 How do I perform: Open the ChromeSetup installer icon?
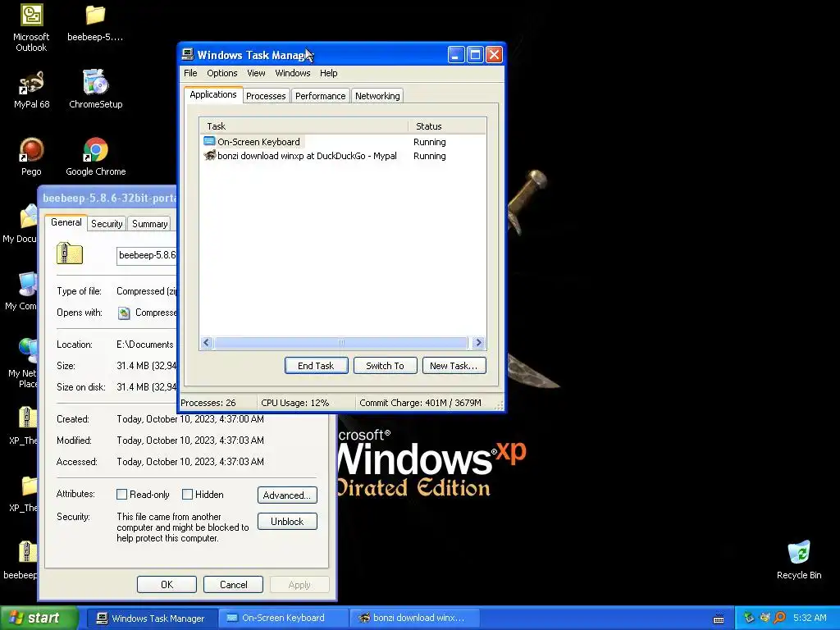click(95, 82)
